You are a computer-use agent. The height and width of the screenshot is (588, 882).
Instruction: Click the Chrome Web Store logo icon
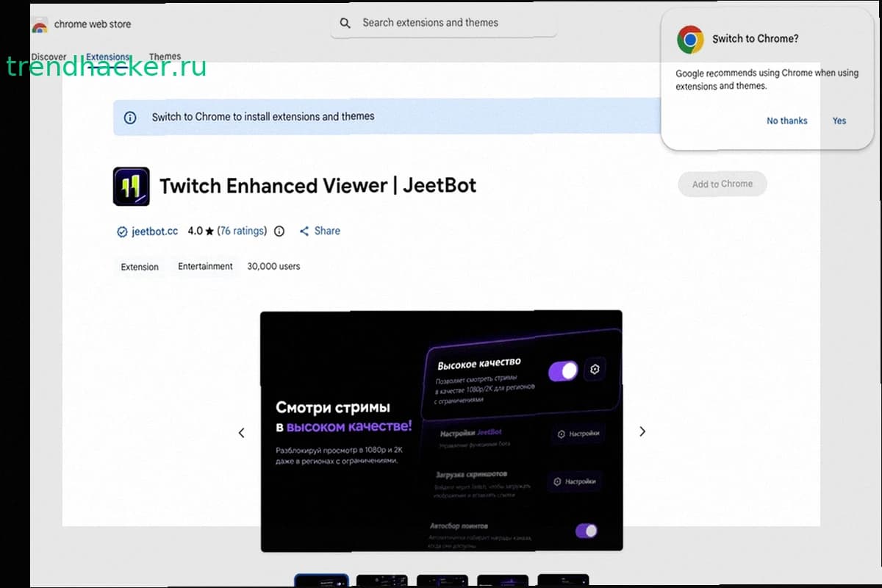coord(40,24)
